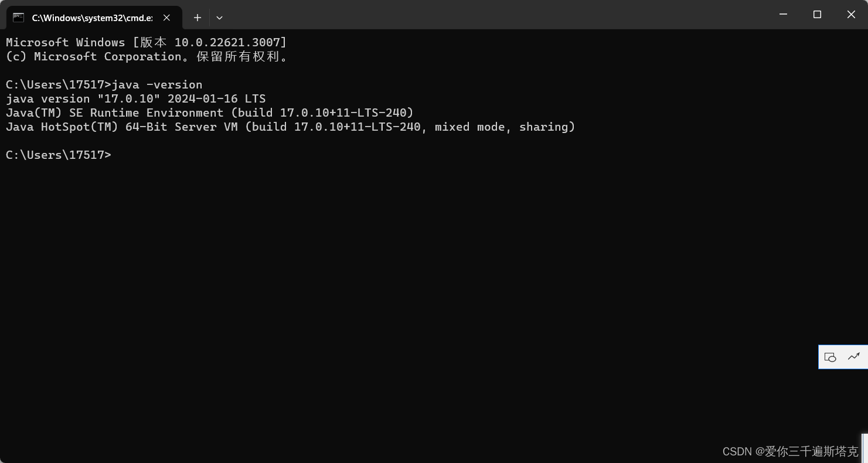The image size is (868, 463).
Task: Open a new terminal tab with the plus button
Action: tap(197, 18)
